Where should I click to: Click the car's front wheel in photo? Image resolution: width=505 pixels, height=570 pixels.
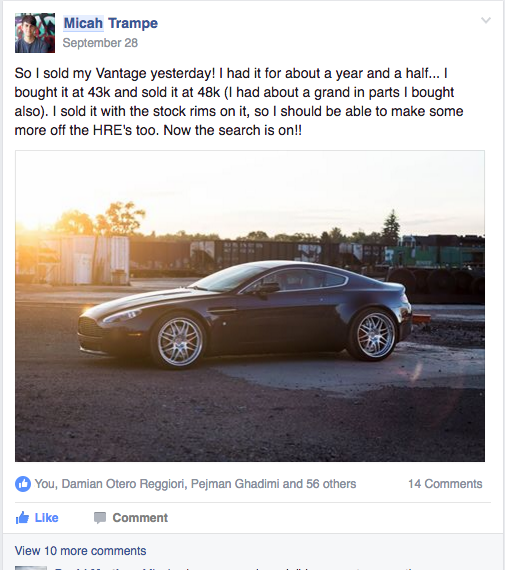[179, 341]
